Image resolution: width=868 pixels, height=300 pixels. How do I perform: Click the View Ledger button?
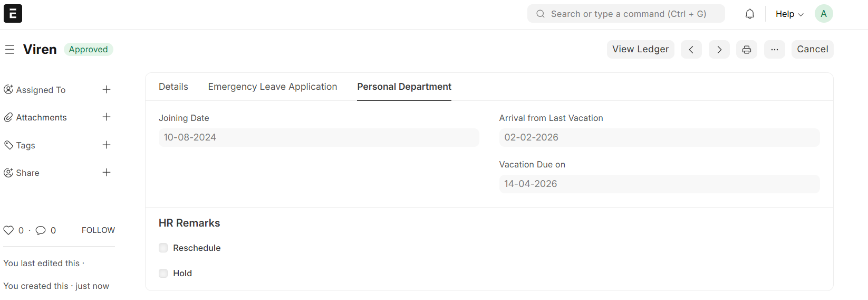pyautogui.click(x=640, y=50)
